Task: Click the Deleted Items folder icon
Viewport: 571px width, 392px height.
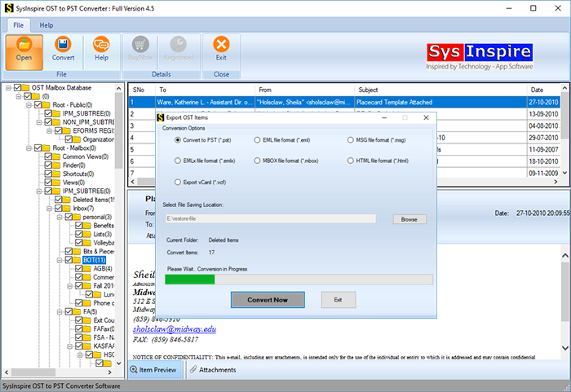Action: click(67, 200)
